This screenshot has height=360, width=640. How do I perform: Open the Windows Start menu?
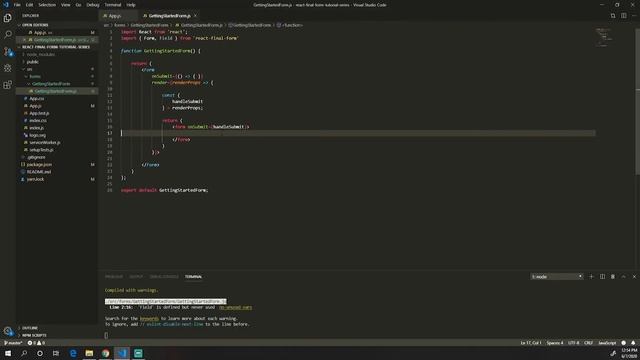tap(8, 353)
